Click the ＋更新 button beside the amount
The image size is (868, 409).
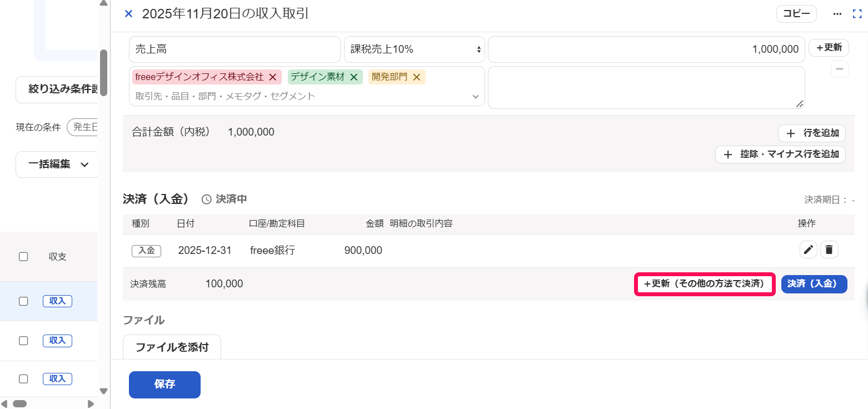pos(829,48)
